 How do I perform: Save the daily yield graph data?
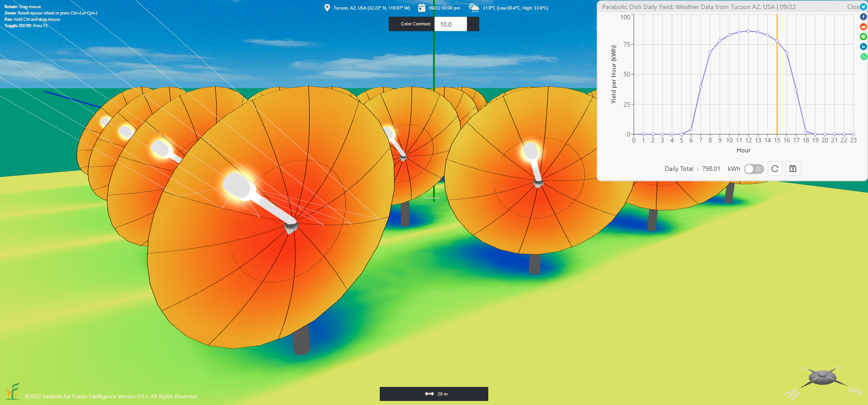(x=793, y=169)
